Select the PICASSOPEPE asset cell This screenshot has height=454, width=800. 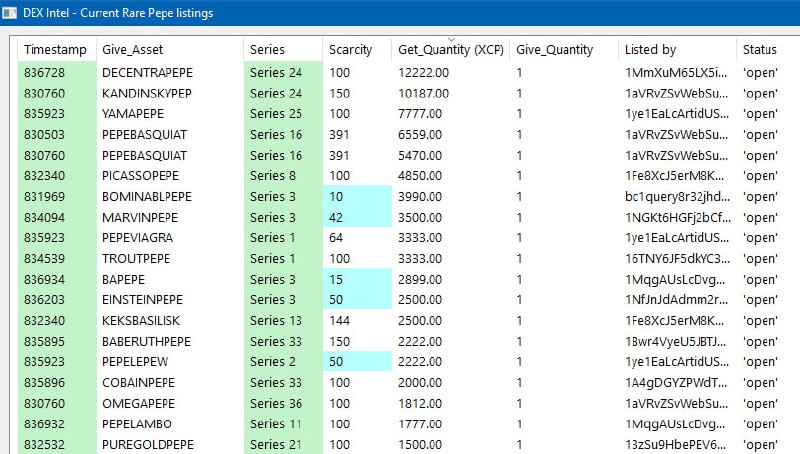[170, 176]
